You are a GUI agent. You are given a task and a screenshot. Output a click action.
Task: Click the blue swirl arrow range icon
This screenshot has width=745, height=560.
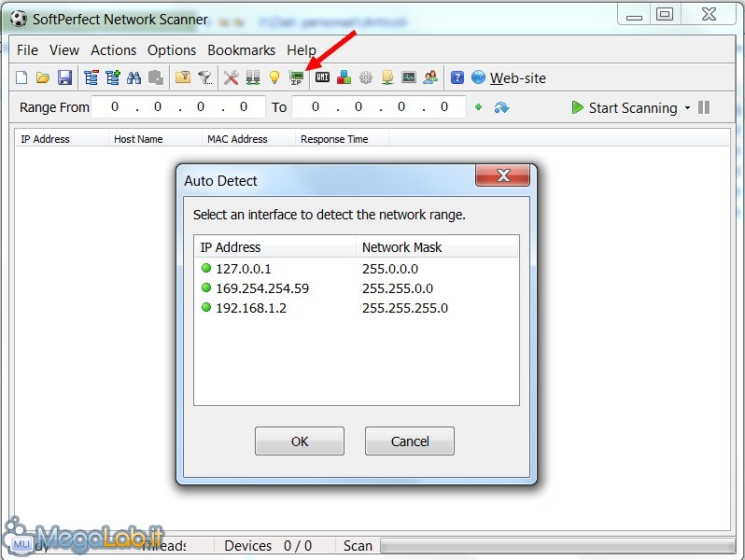501,108
